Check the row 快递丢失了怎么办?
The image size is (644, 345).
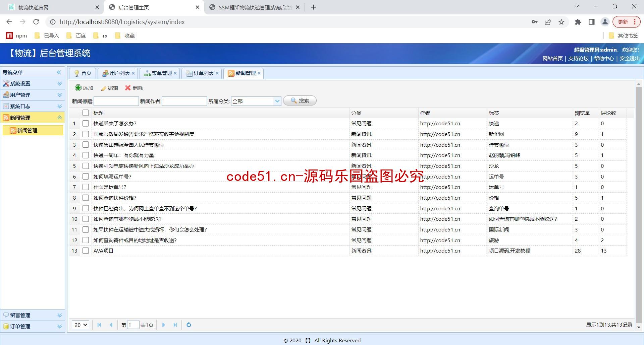pyautogui.click(x=86, y=123)
